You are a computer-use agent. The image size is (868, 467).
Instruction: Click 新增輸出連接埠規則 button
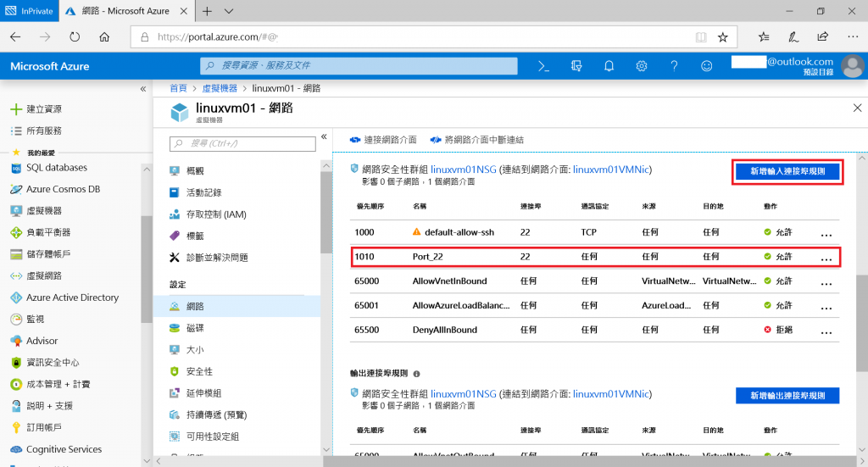click(x=787, y=396)
